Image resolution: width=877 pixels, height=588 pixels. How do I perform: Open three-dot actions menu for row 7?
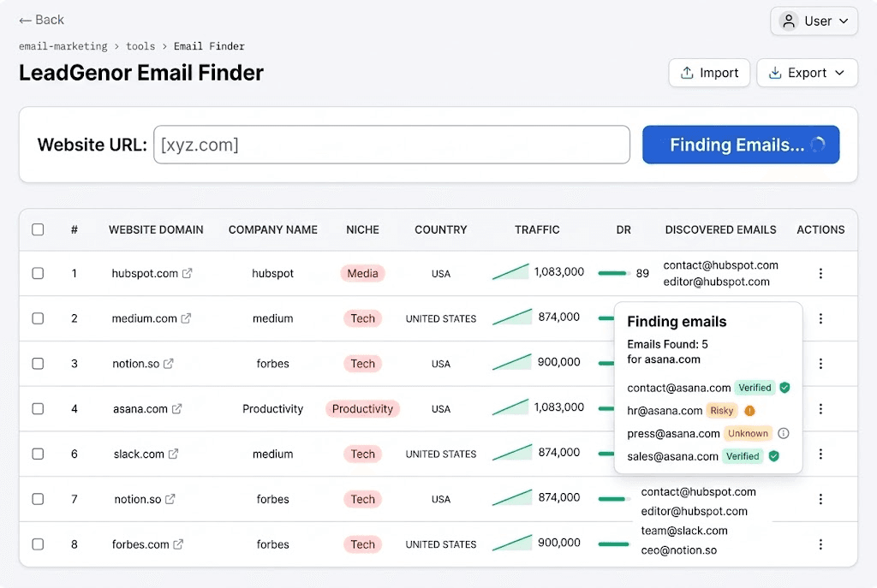[820, 499]
